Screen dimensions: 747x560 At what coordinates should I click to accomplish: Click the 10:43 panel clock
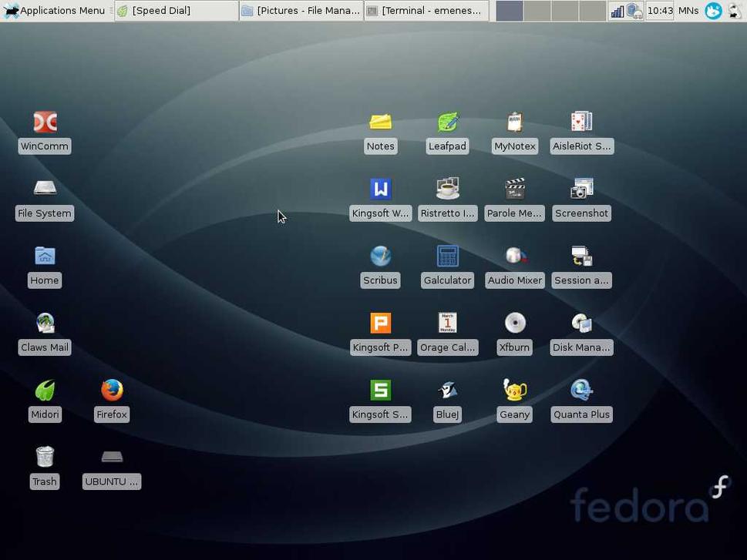pos(660,11)
